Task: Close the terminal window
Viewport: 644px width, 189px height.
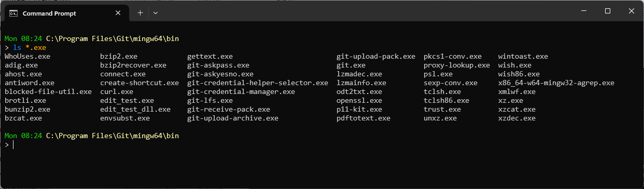Action: click(632, 11)
